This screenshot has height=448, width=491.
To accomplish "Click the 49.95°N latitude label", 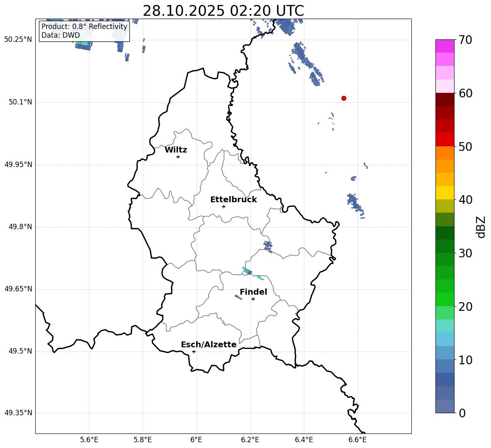I will pyautogui.click(x=18, y=165).
